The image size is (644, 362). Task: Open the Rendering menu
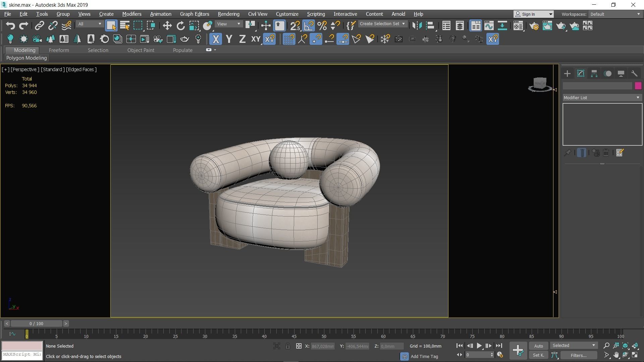click(x=228, y=14)
